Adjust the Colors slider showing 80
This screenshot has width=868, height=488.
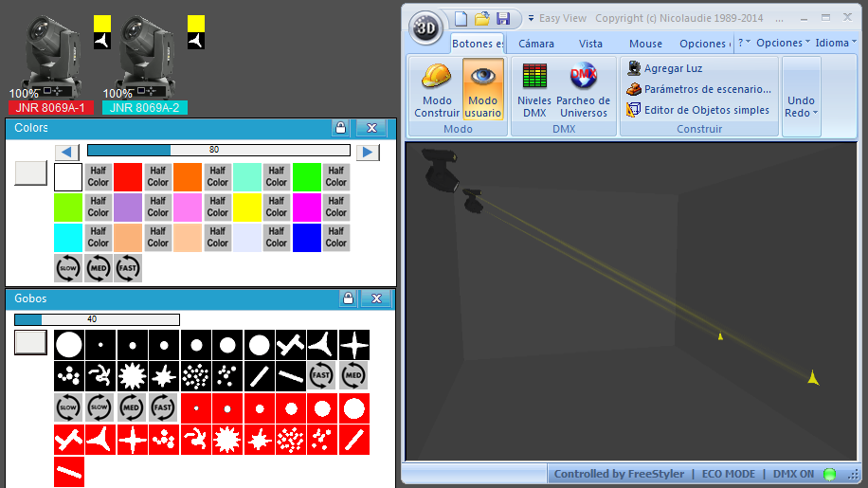(219, 150)
